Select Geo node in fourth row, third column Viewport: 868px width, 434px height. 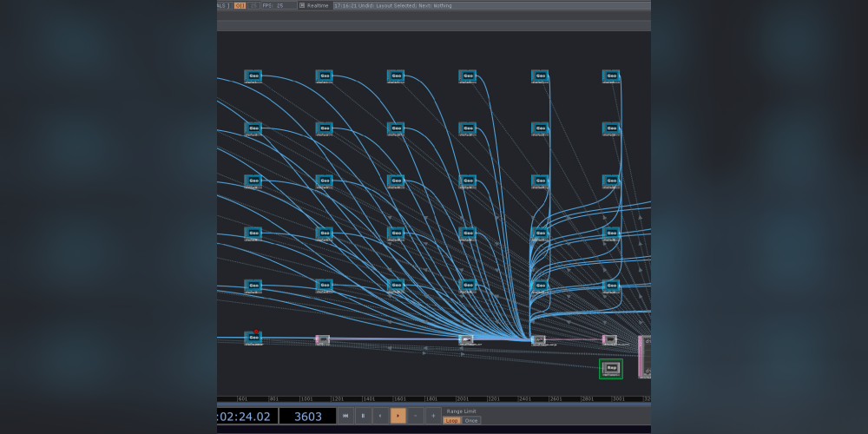point(396,233)
